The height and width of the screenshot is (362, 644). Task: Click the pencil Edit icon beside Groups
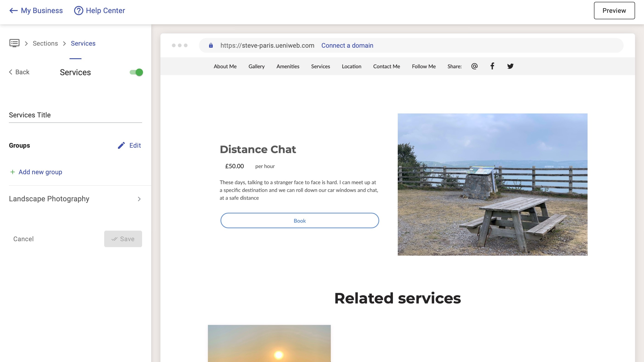121,145
